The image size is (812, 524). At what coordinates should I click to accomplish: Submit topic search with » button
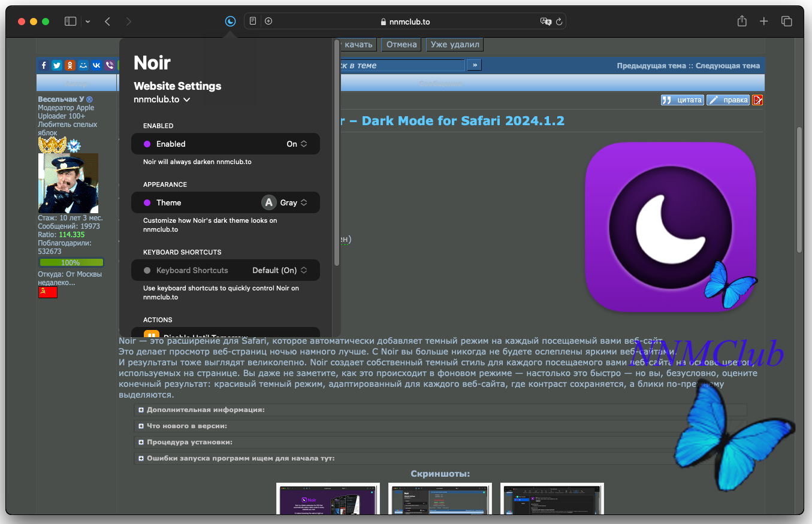474,65
